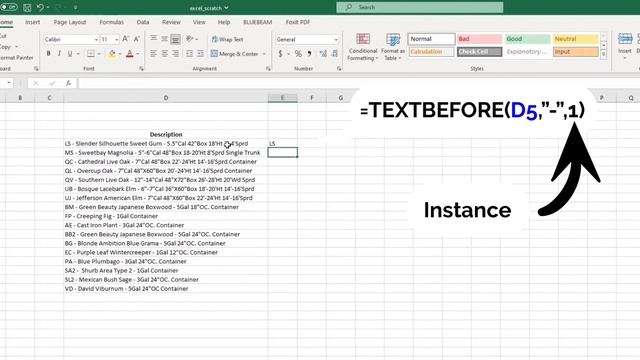
Task: Apply the Normal cell style
Action: coord(431,39)
